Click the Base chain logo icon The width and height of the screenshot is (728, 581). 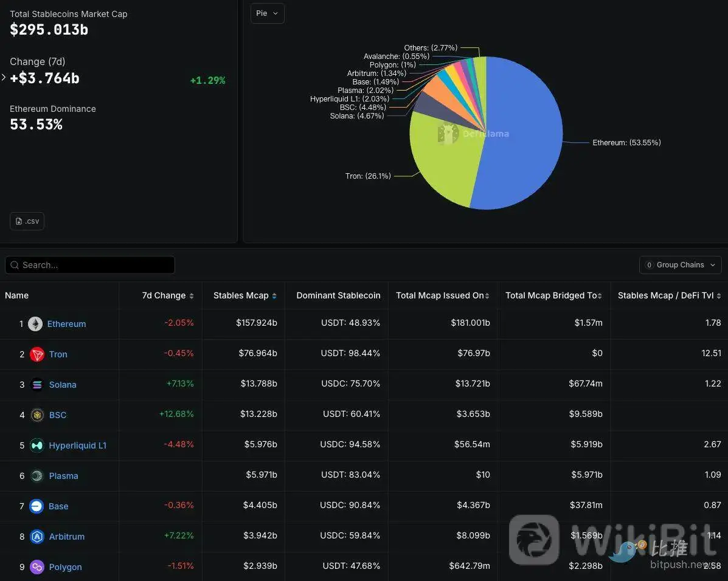[36, 506]
